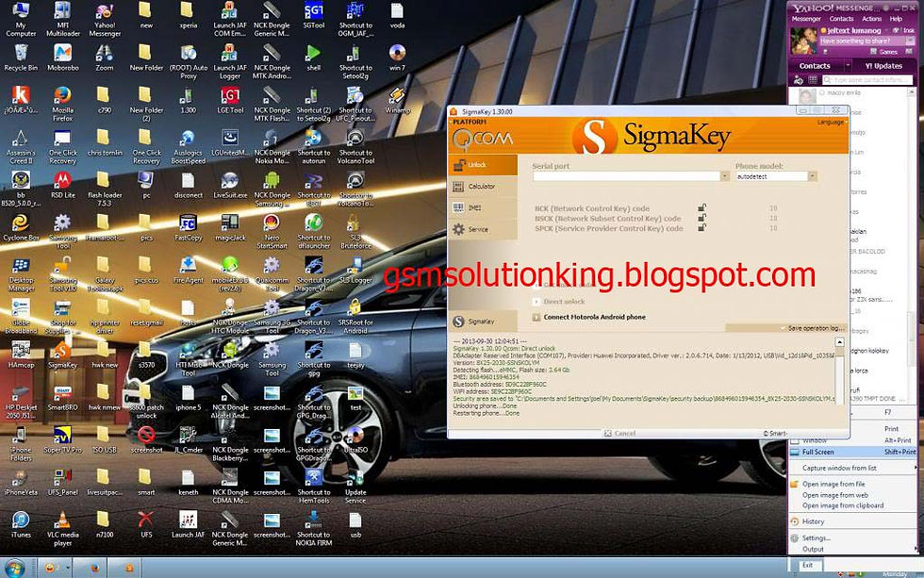Open the Language menu in SigmaKey
Screen dimensions: 924x578
coord(831,122)
